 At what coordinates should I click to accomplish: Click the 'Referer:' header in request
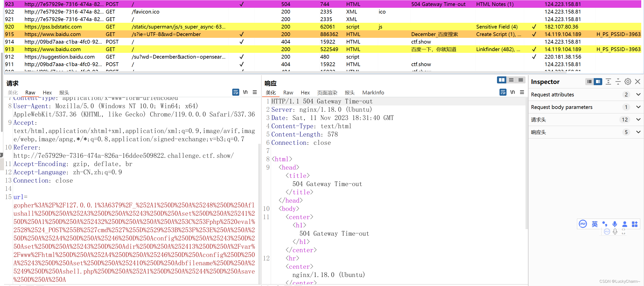[27, 148]
